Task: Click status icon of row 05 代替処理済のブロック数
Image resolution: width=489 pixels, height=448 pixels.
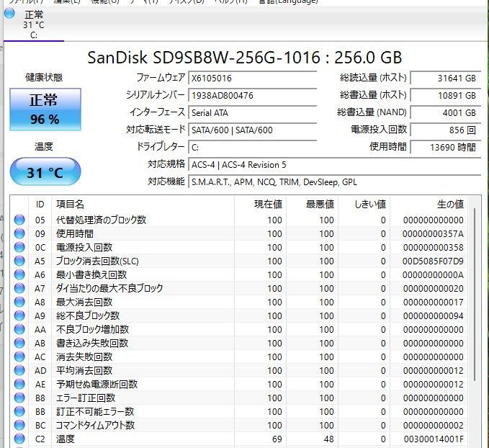Action: [x=19, y=220]
